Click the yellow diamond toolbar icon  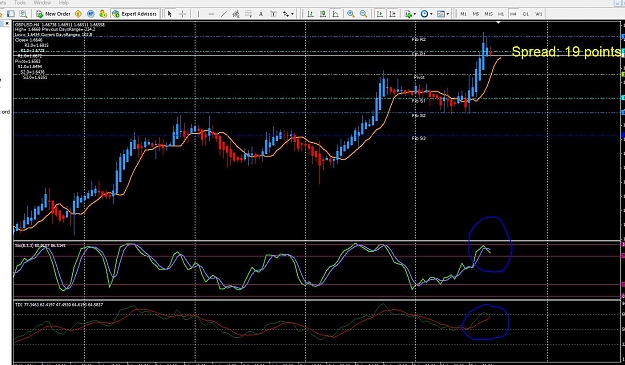[78, 14]
